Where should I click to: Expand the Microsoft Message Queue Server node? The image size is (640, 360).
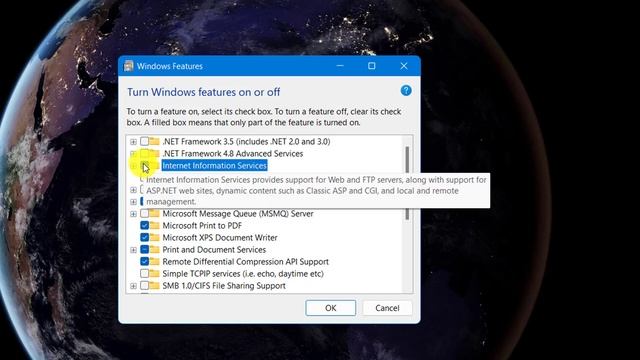133,214
